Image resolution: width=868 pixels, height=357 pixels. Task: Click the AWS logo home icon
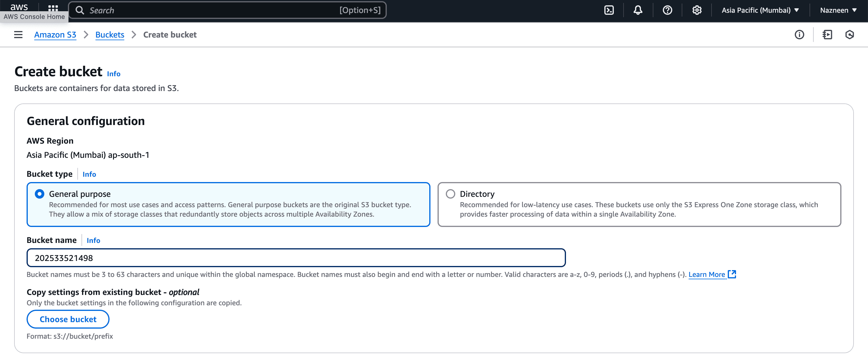pyautogui.click(x=19, y=7)
